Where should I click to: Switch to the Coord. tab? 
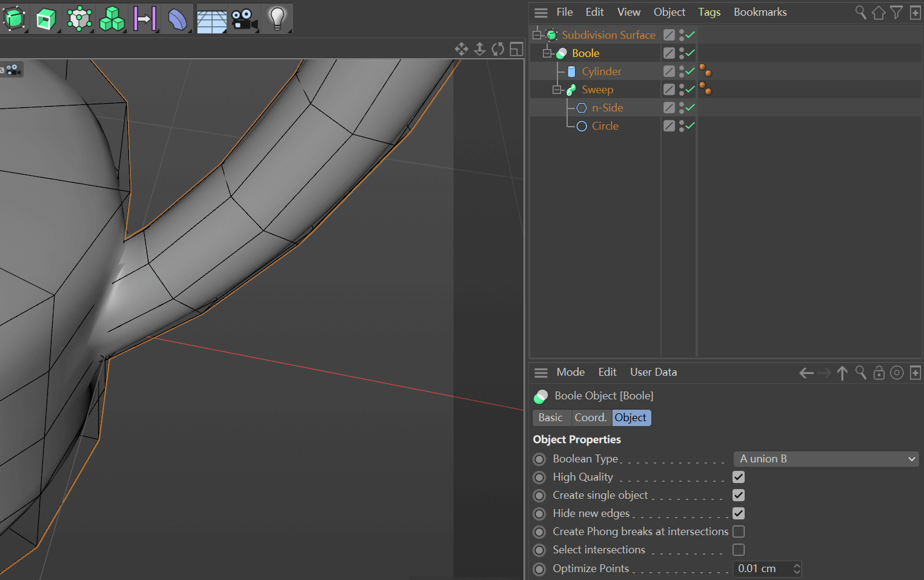591,418
